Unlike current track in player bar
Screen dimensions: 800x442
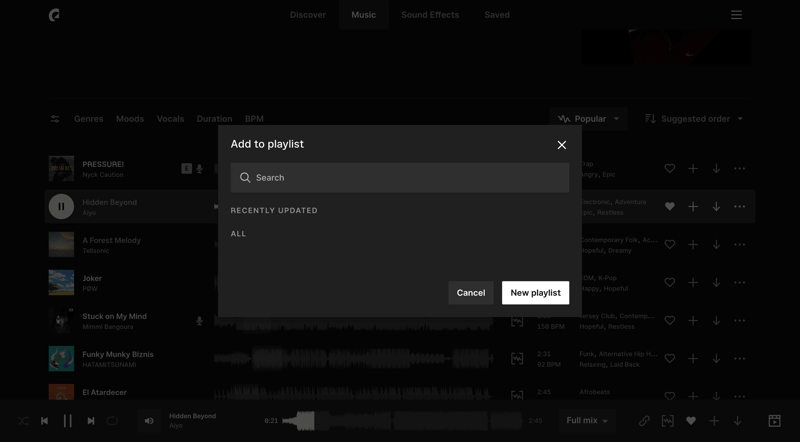(691, 421)
